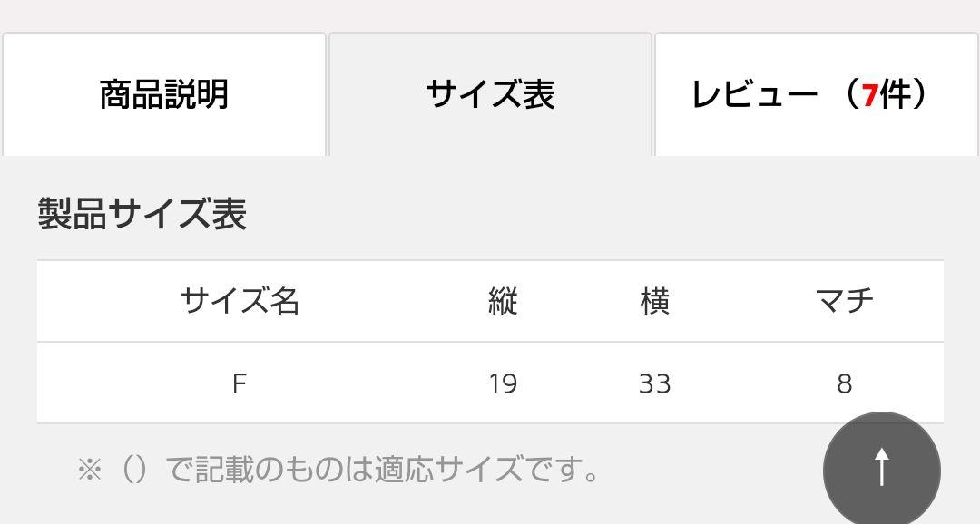Screen dimensions: 980x524
Task: Tap the ※ mark before the footnote
Action: (89, 470)
